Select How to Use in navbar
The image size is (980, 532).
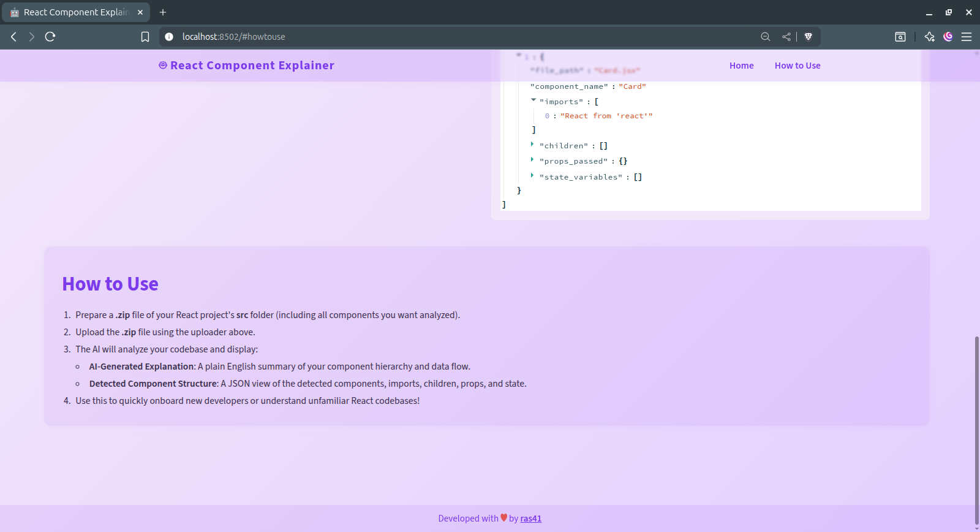coord(797,66)
